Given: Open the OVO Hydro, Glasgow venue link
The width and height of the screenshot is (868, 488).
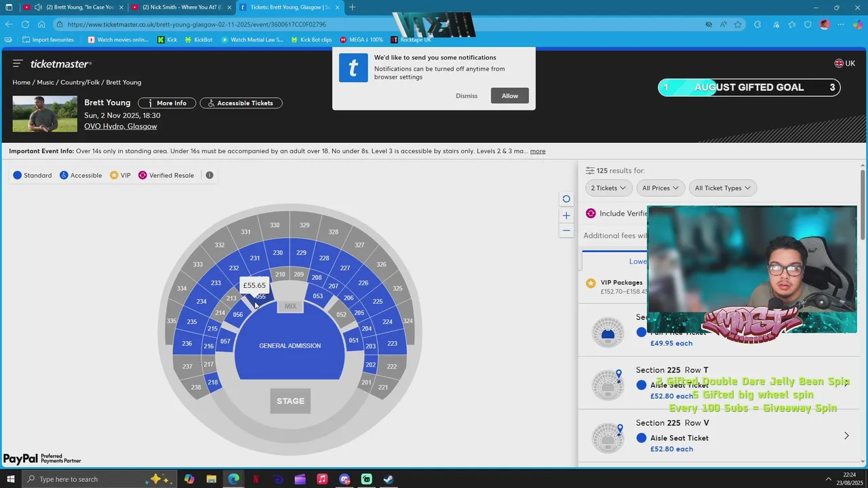Looking at the screenshot, I should 120,126.
